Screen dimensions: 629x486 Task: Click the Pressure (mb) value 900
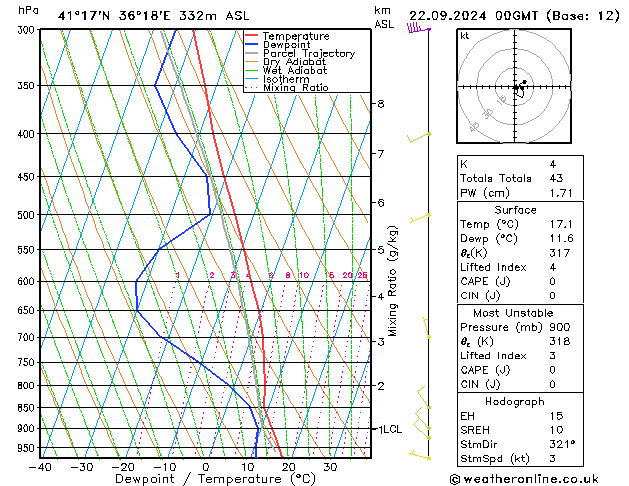pos(560,327)
